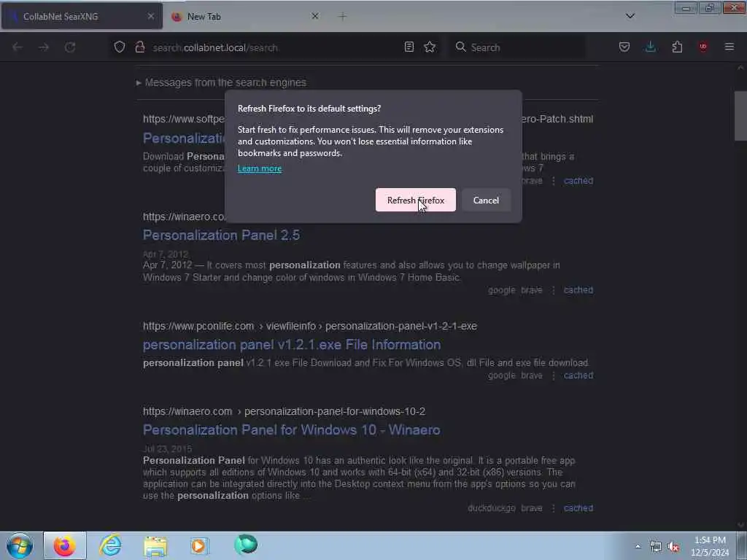Open the taskbar clock 1:54 PM
Viewport: 747px width, 560px height.
pyautogui.click(x=710, y=546)
